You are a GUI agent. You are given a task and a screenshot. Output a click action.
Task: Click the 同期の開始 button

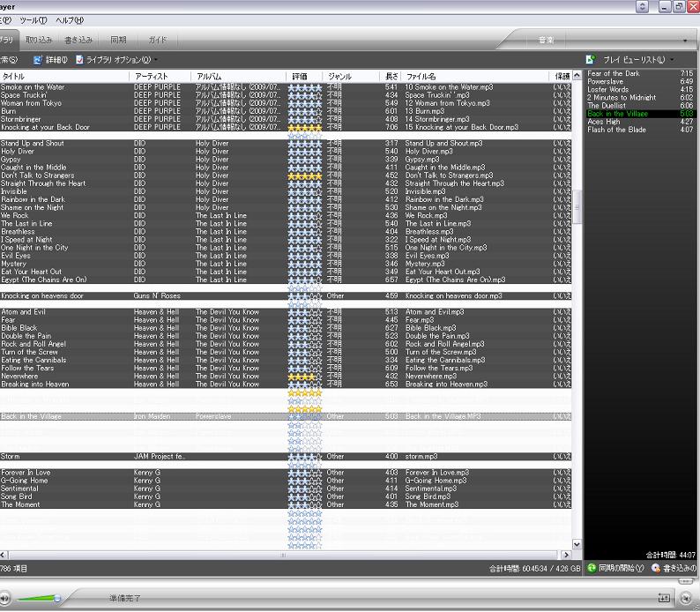click(615, 568)
